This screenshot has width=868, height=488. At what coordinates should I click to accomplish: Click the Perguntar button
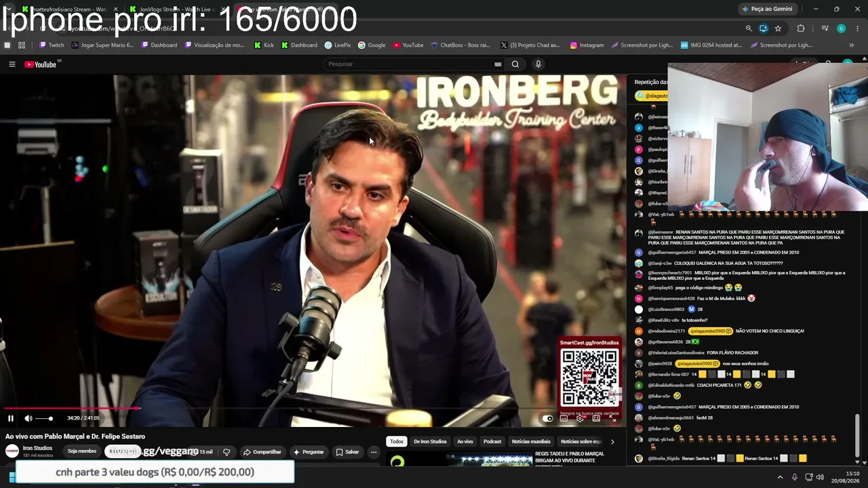tap(309, 452)
